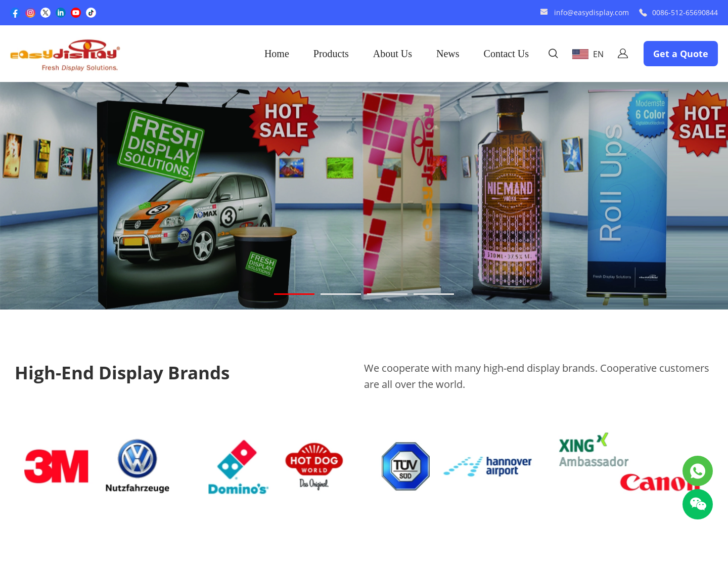Select the Canon brand logo
The height and width of the screenshot is (568, 728).
(x=660, y=483)
